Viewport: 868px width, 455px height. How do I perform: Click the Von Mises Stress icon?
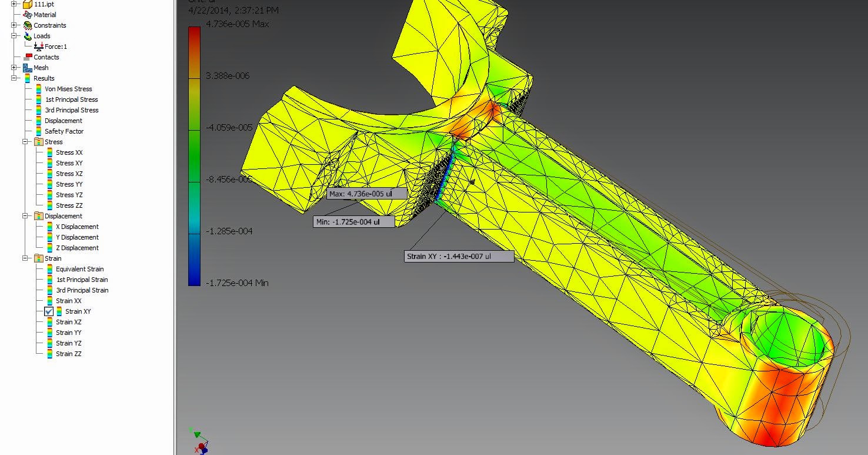39,89
